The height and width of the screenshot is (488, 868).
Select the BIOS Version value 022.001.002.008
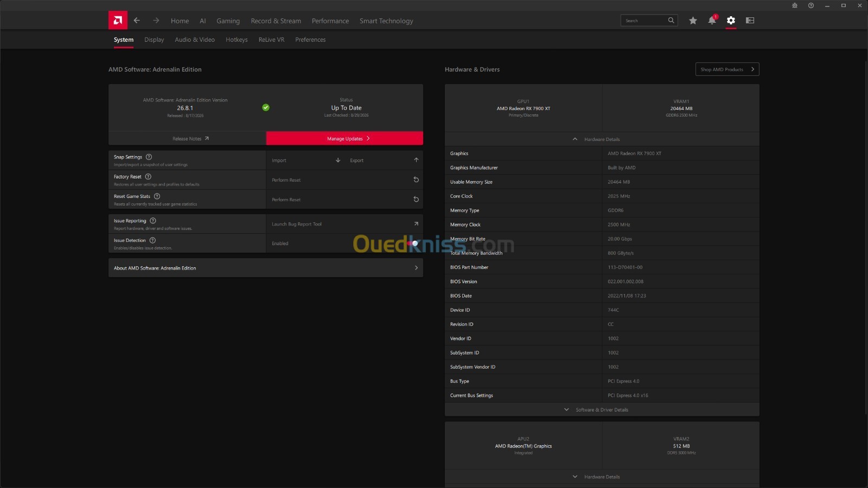pyautogui.click(x=626, y=281)
